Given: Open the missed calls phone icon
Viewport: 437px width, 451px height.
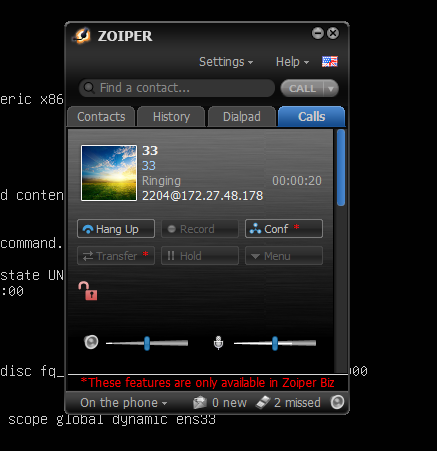Looking at the screenshot, I should click(263, 402).
